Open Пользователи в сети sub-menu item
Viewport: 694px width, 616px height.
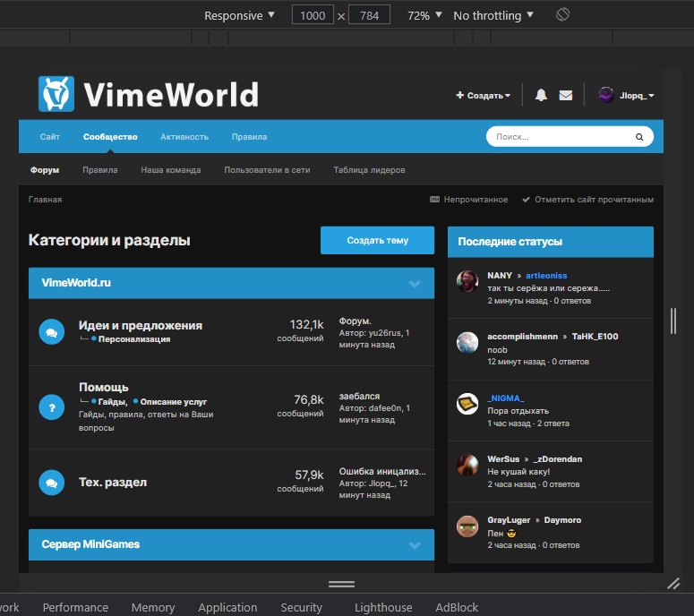point(267,170)
